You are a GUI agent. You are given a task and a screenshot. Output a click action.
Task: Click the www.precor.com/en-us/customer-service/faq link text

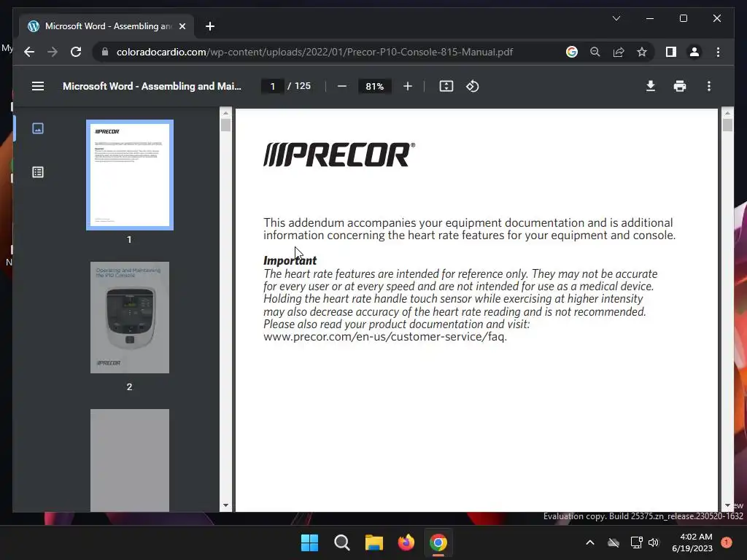(x=384, y=337)
